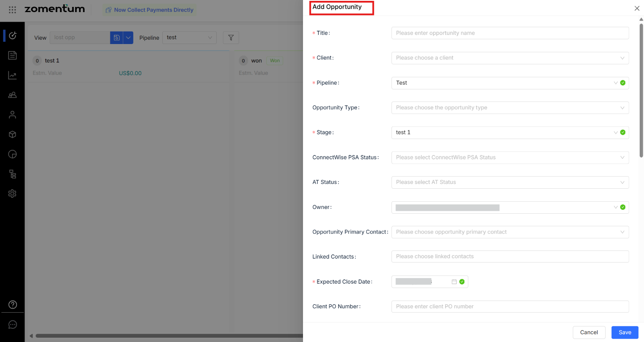Click the Save button
The image size is (644, 342).
click(x=625, y=332)
